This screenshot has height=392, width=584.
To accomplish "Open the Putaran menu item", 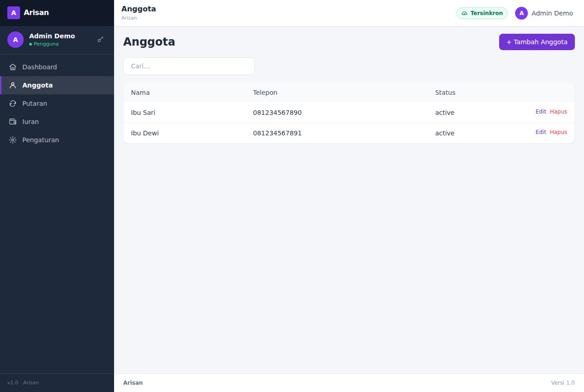I will pyautogui.click(x=57, y=103).
